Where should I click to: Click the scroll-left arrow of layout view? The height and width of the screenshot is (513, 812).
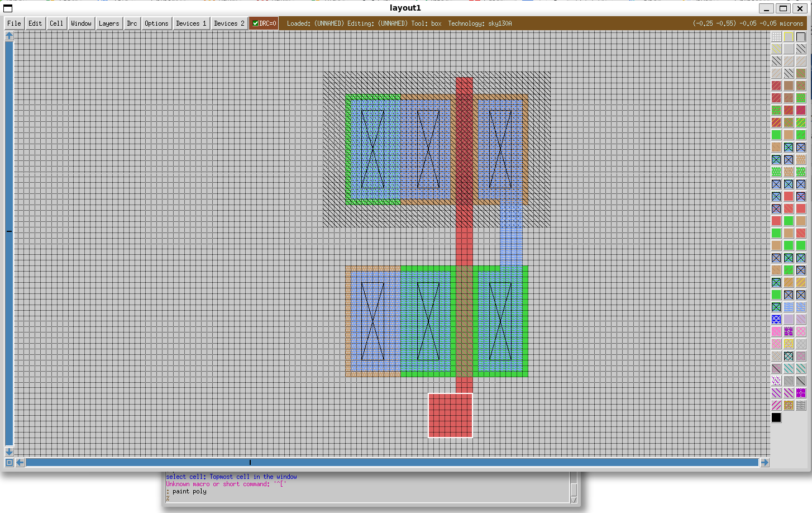tap(20, 462)
